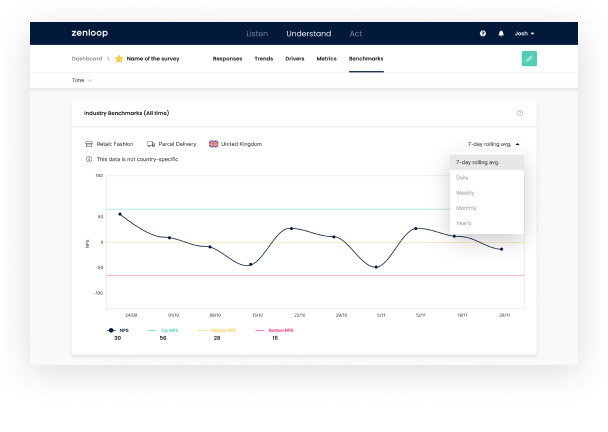
Task: Click the 15/10 x-axis date label
Action: [x=258, y=315]
